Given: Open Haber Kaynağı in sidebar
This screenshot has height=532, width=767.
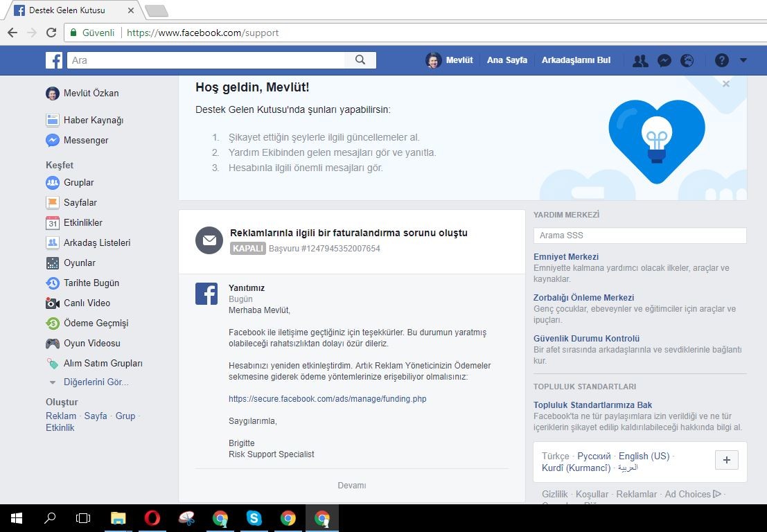Looking at the screenshot, I should click(85, 121).
